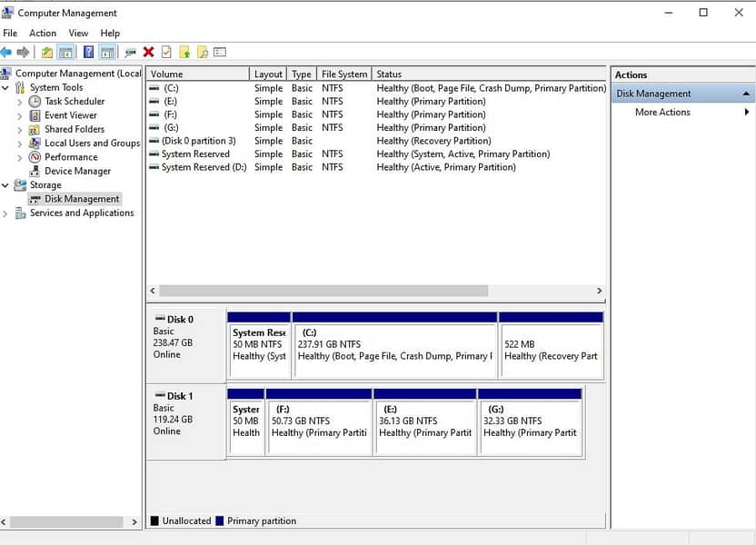Image resolution: width=756 pixels, height=545 pixels.
Task: Click the Performance icon in tree
Action: [x=35, y=157]
